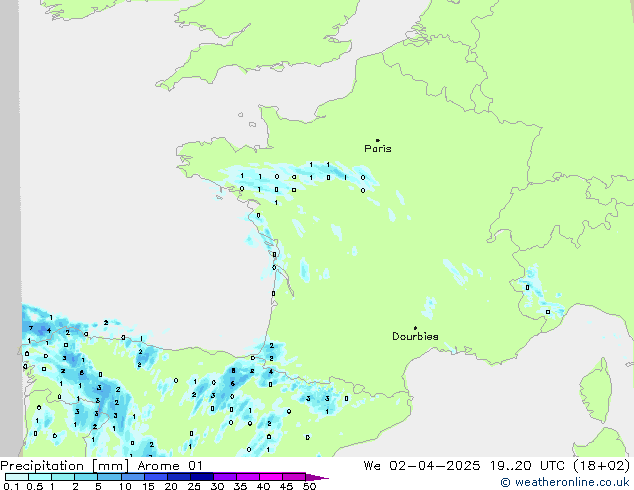634x490 pixels.
Task: Select the 'Arome 01' model label
Action: (x=170, y=466)
